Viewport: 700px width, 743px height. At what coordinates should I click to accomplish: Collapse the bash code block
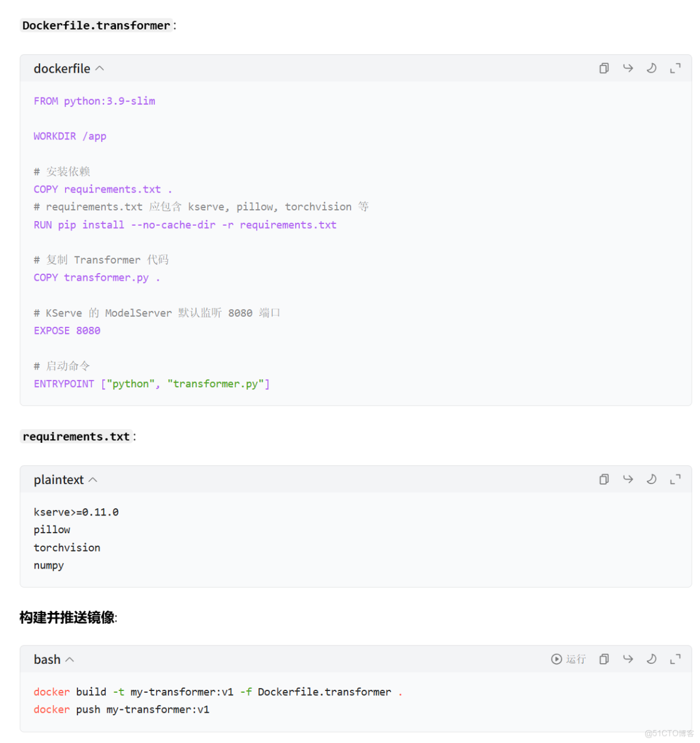(x=70, y=660)
